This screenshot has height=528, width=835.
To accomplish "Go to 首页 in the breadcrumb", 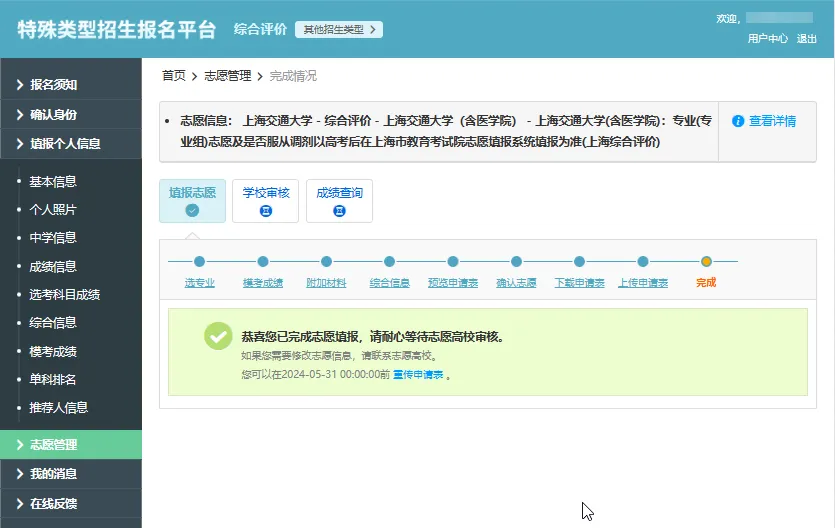I will 174,76.
